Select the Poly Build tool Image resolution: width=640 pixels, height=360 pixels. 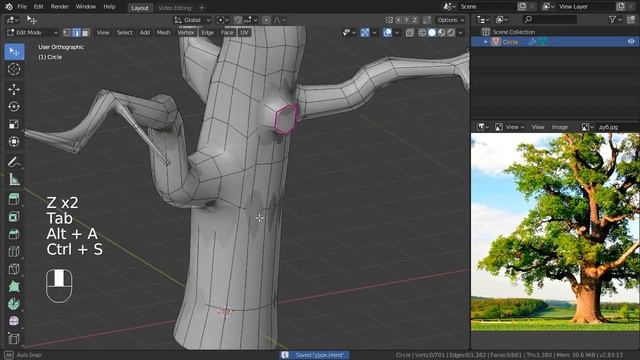point(14,286)
